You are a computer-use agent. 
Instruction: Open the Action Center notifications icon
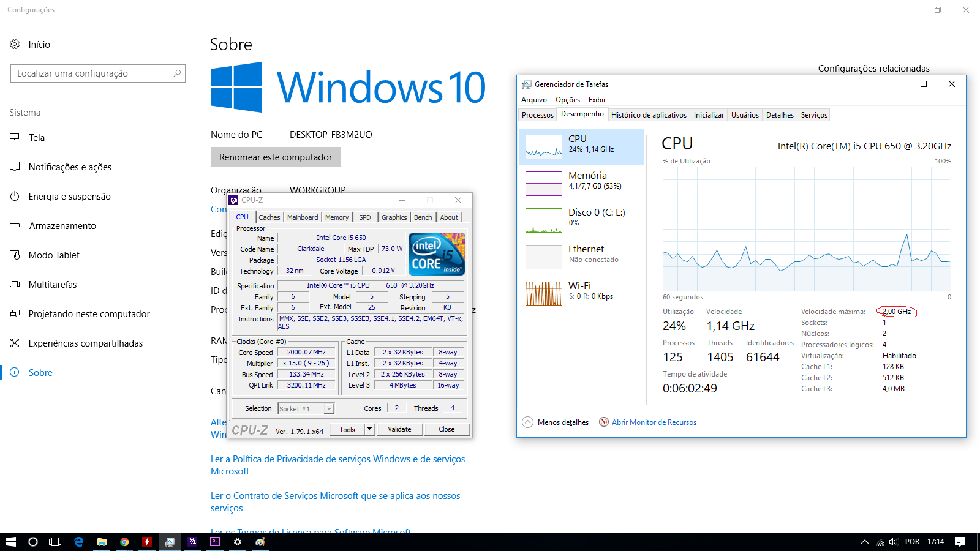click(960, 542)
